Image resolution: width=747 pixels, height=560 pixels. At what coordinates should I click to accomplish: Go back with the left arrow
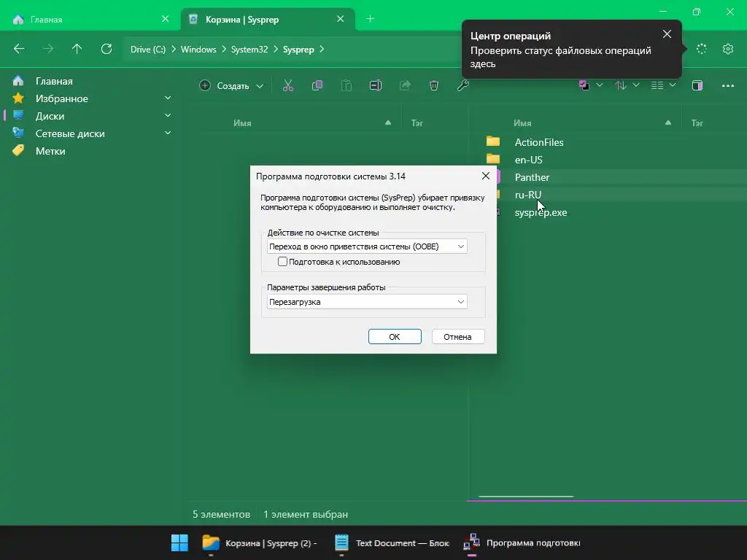pos(19,49)
